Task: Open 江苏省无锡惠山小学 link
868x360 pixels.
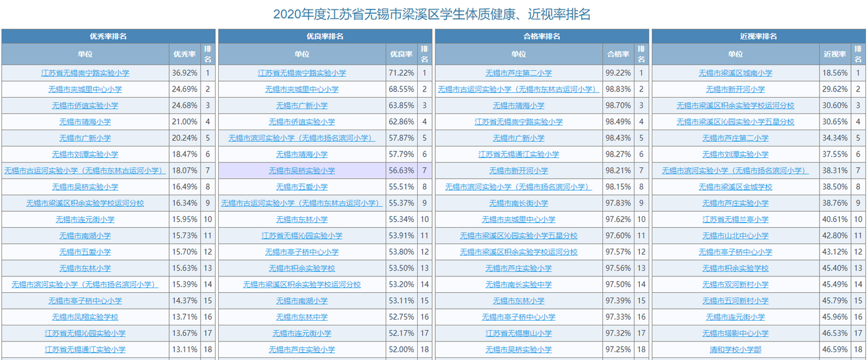Action: coord(519,333)
